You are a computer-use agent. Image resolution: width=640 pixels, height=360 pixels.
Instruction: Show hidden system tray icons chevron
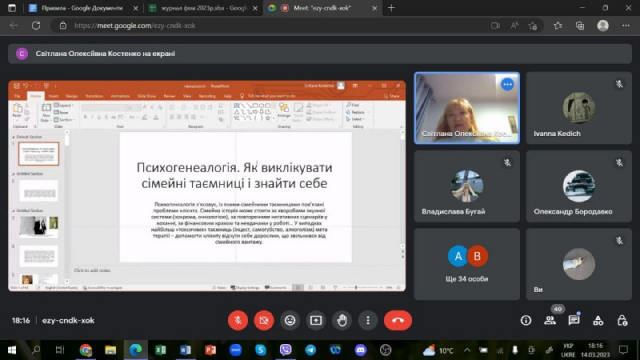(x=467, y=350)
